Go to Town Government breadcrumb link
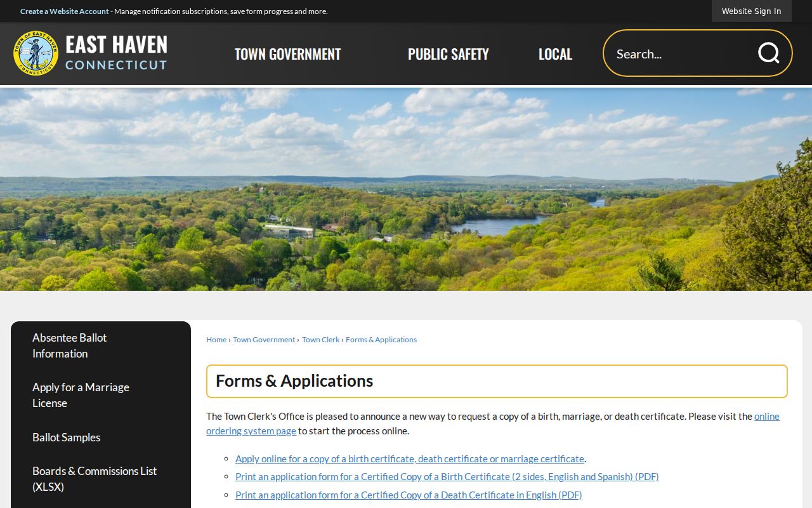 (x=264, y=340)
